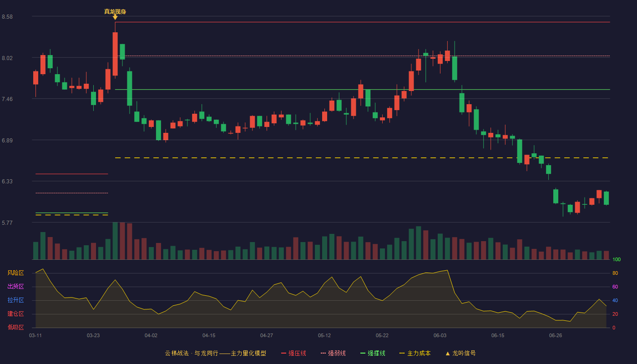Click the 03-23 date label
The image size is (637, 364).
[x=93, y=335]
